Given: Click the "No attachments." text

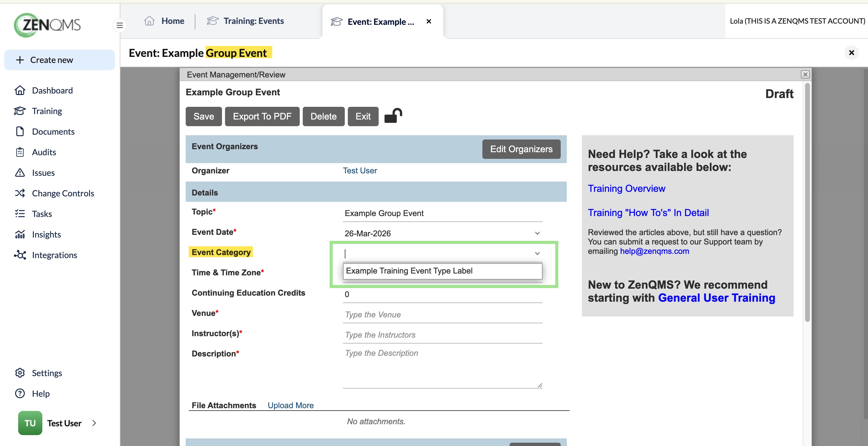Looking at the screenshot, I should (x=376, y=421).
